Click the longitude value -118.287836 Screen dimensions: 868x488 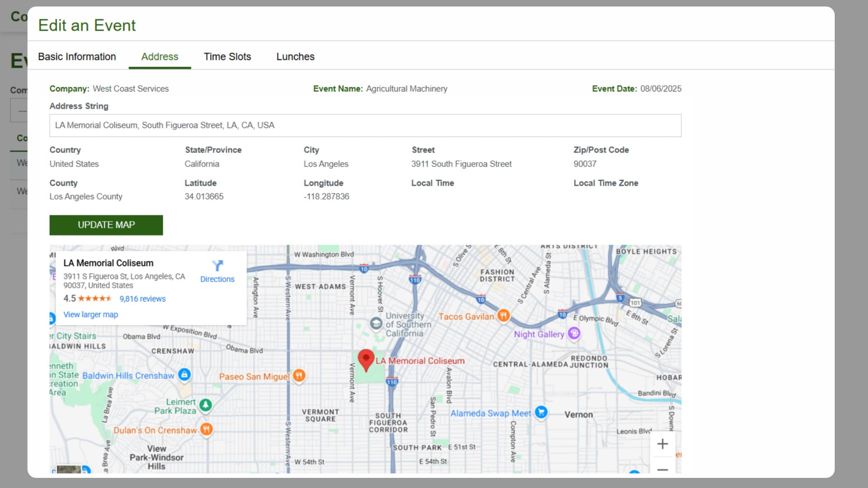click(x=327, y=197)
